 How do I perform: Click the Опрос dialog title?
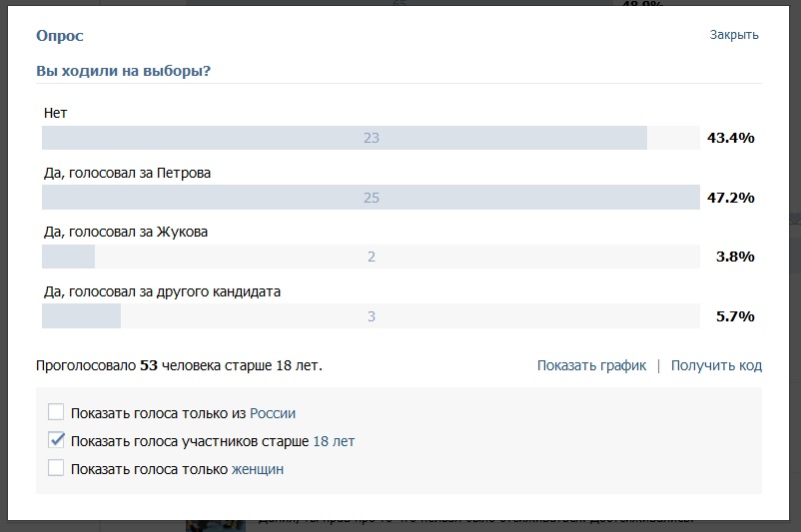[x=60, y=36]
